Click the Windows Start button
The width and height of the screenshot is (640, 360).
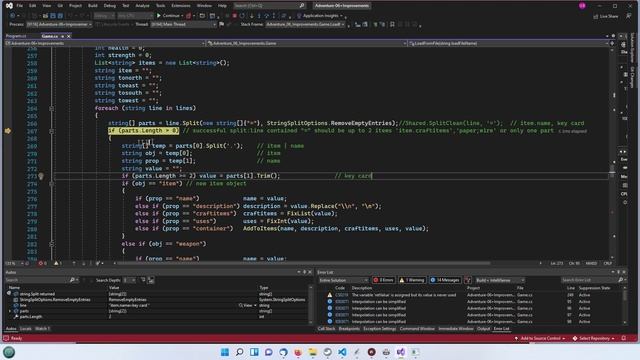[225, 352]
